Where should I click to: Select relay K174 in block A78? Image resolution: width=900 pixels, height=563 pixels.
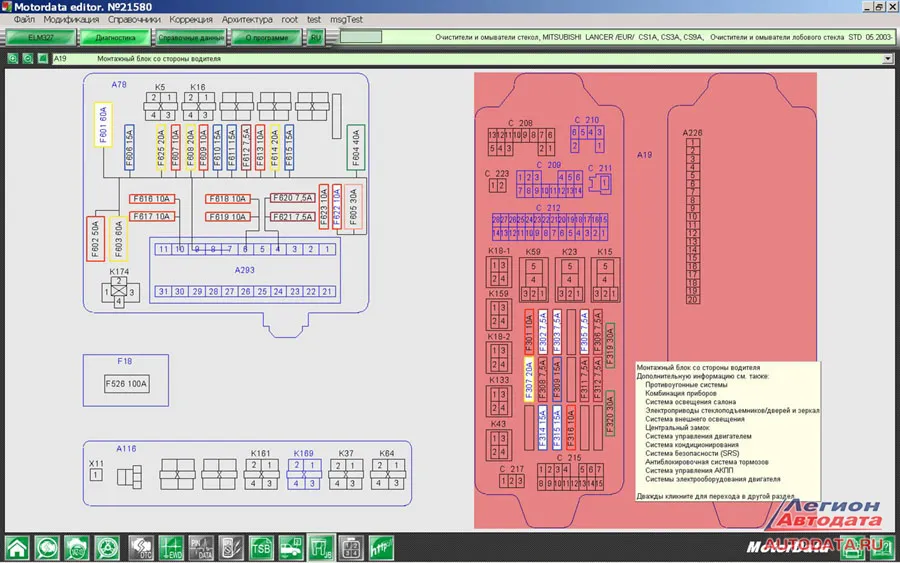[119, 292]
